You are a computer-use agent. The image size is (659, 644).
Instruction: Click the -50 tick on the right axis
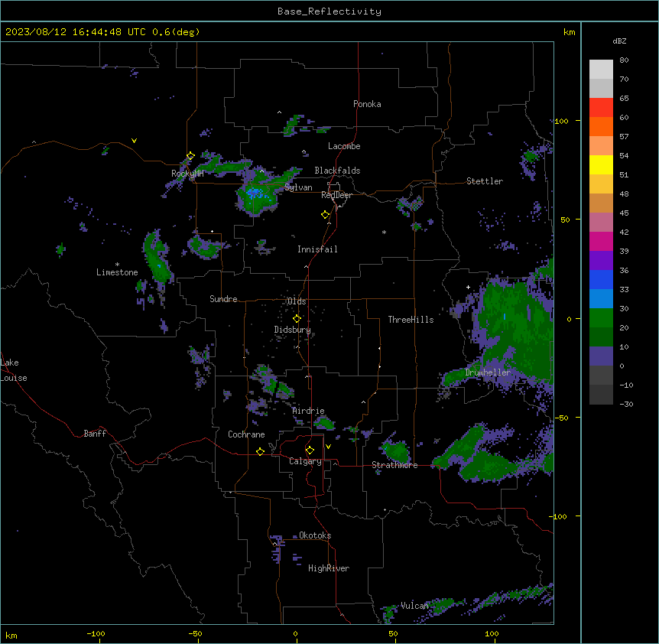pyautogui.click(x=561, y=418)
